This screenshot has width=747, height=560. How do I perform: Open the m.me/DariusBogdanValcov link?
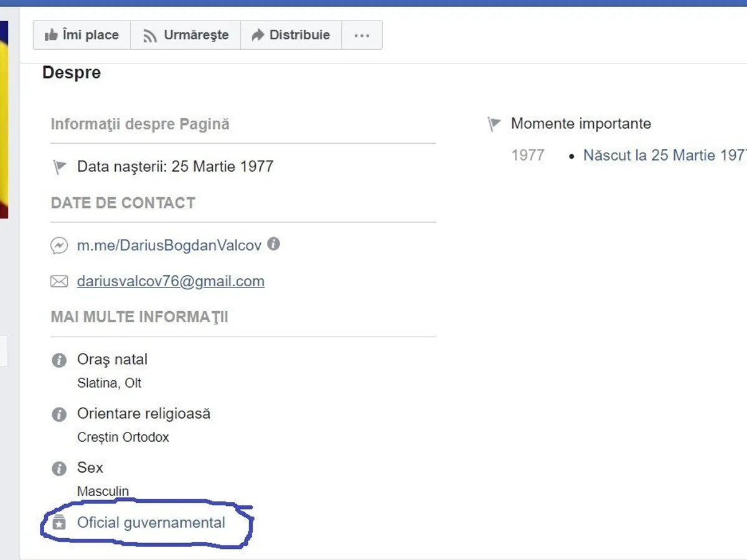(169, 245)
